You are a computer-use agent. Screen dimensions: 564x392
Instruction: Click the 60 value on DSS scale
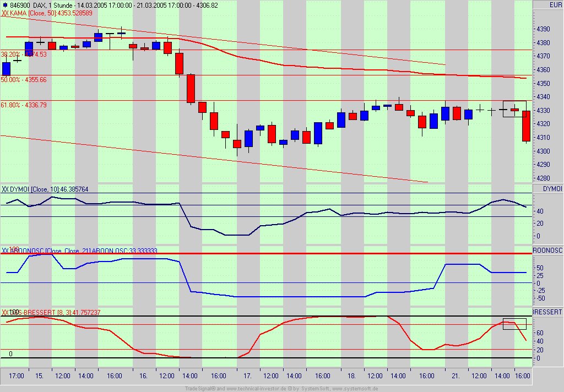coord(540,333)
